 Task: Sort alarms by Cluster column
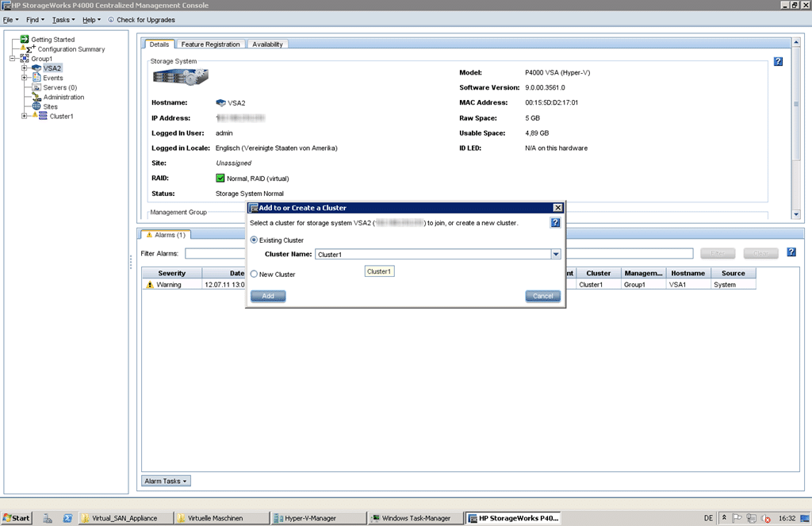[x=598, y=273]
